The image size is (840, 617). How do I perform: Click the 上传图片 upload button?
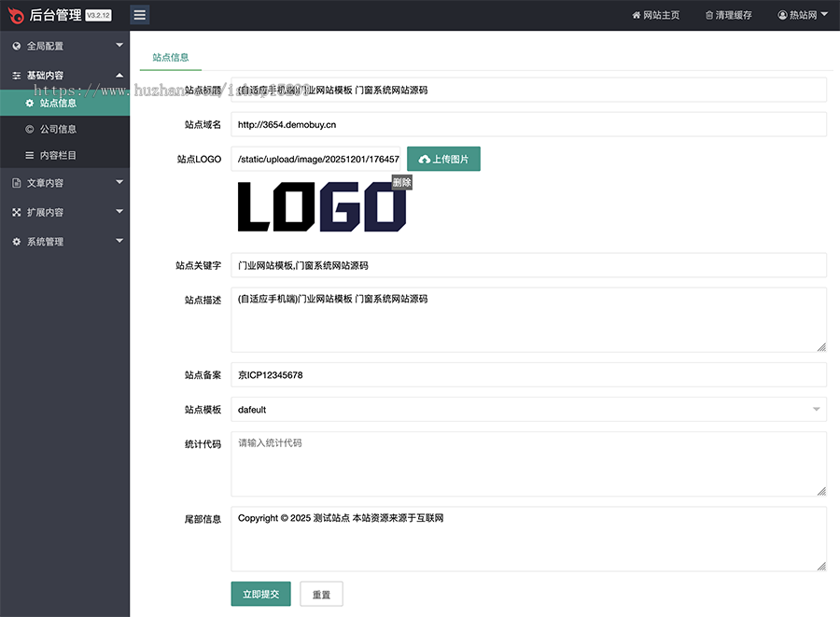[x=443, y=160]
